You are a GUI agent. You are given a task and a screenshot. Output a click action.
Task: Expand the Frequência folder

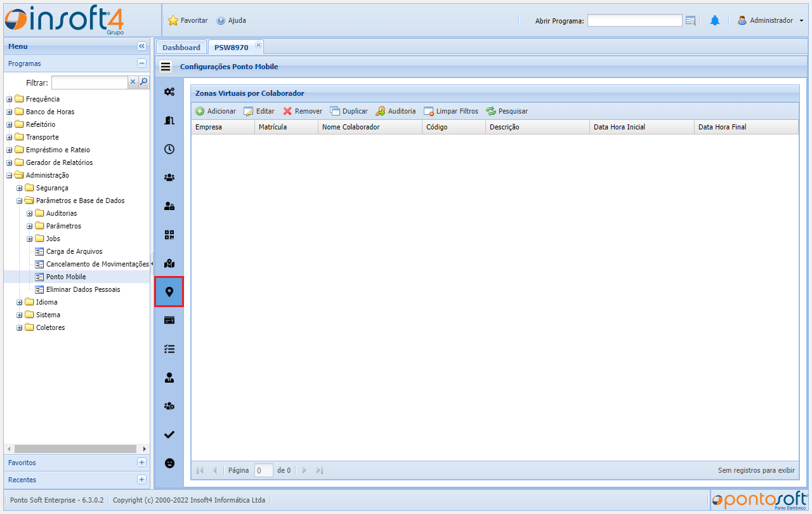10,100
